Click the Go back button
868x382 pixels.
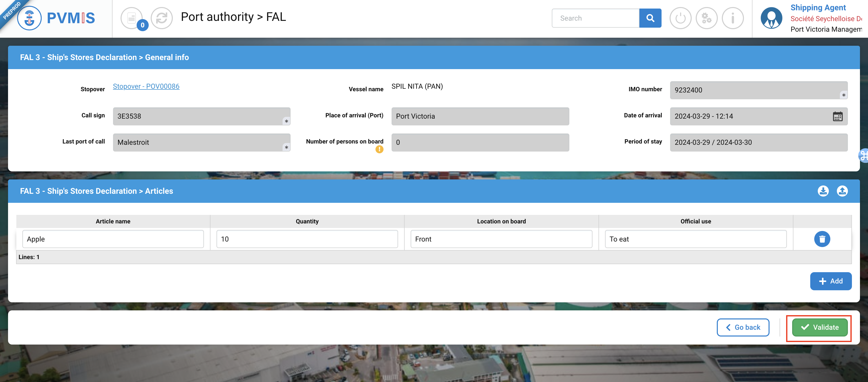743,327
